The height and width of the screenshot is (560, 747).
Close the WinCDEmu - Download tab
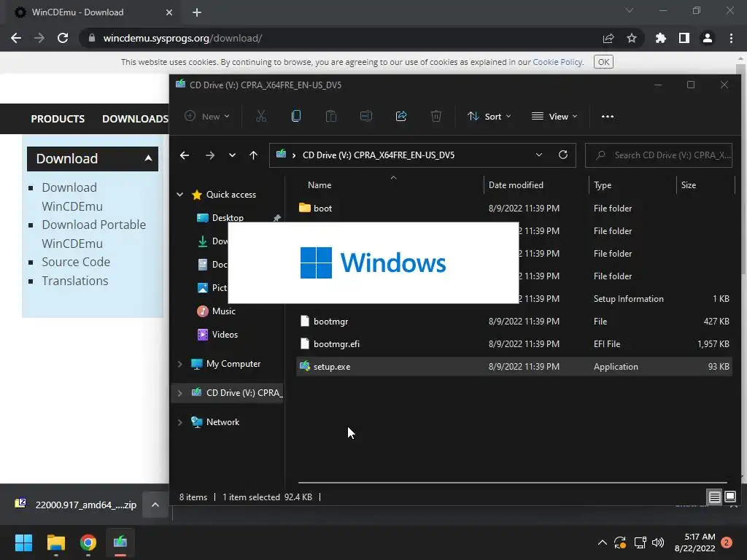tap(169, 12)
